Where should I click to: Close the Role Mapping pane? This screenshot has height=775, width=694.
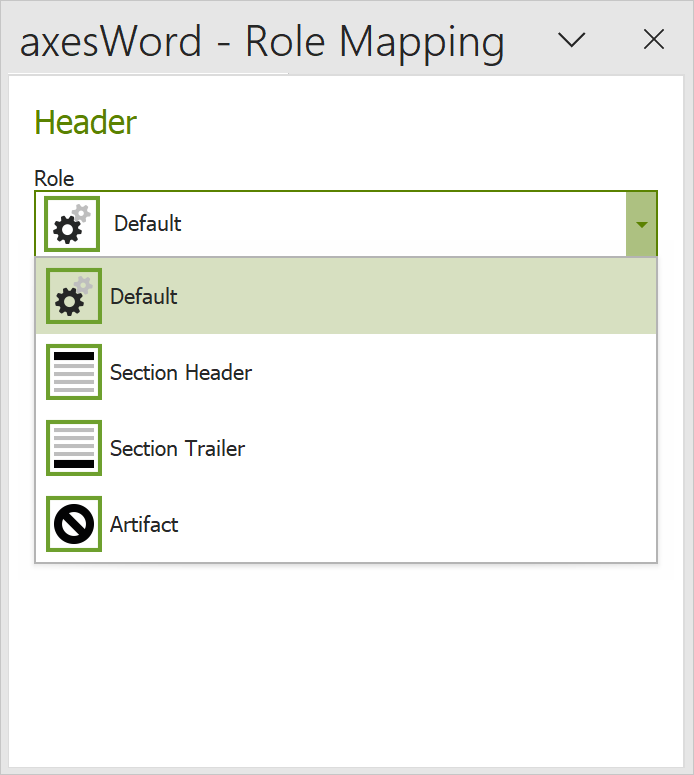coord(653,40)
